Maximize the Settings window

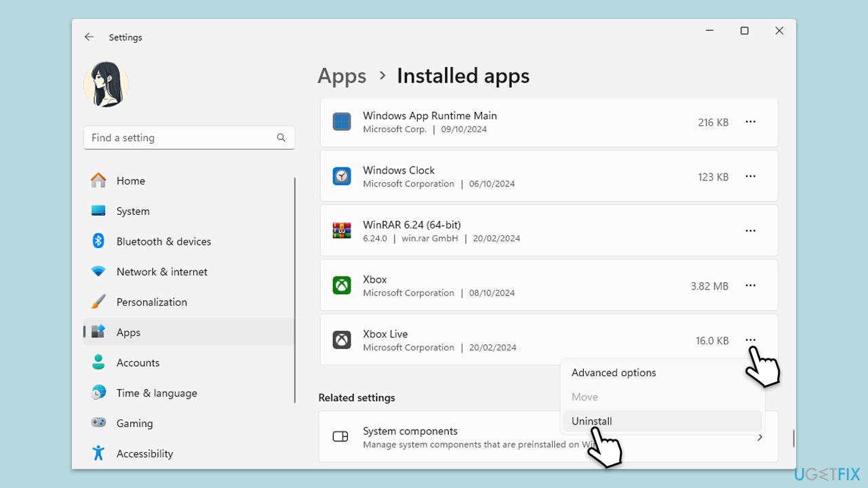coord(745,30)
